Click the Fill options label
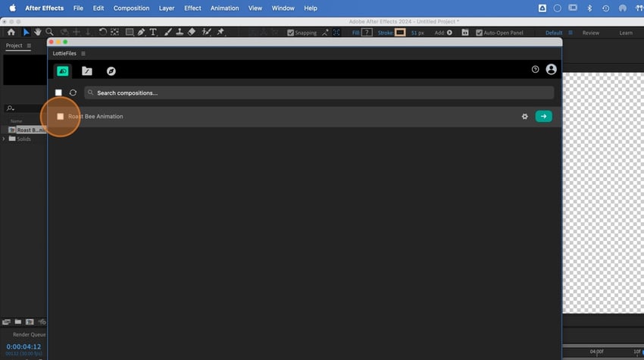Screen dimensions: 644x360 pyautogui.click(x=355, y=33)
